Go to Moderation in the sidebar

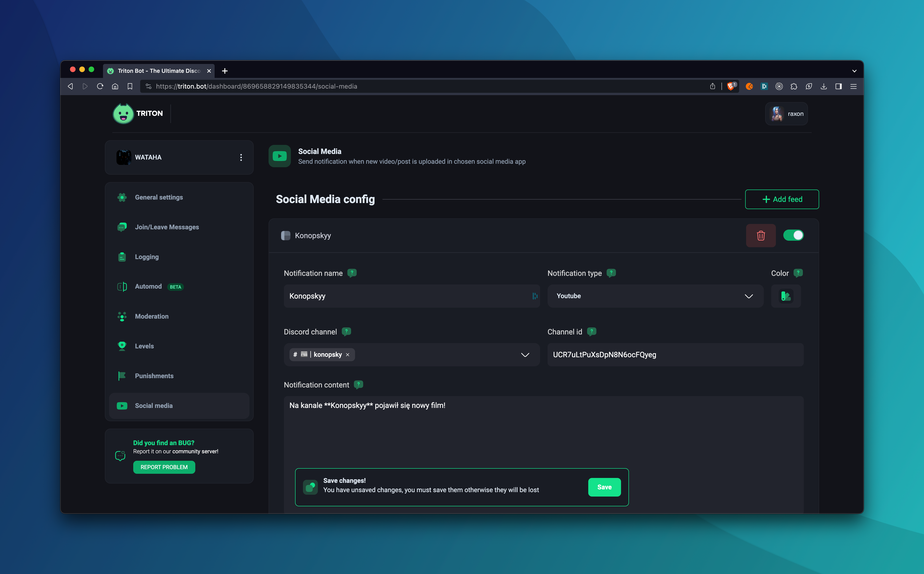[x=151, y=316]
